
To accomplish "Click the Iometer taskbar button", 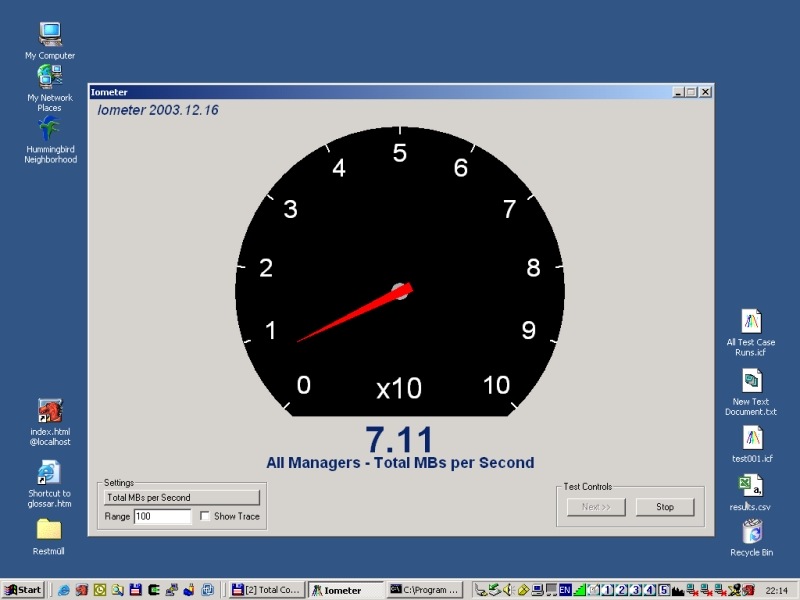I will click(345, 590).
